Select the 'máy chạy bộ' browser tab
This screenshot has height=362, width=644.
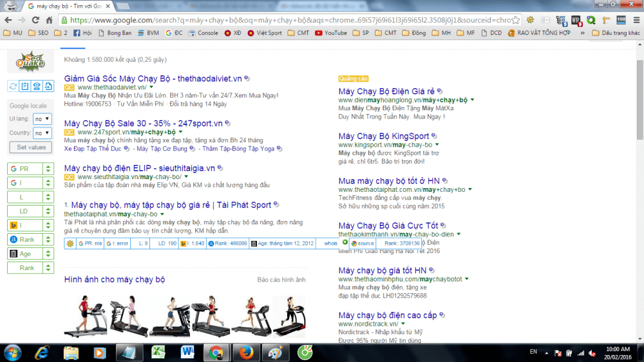coord(69,6)
